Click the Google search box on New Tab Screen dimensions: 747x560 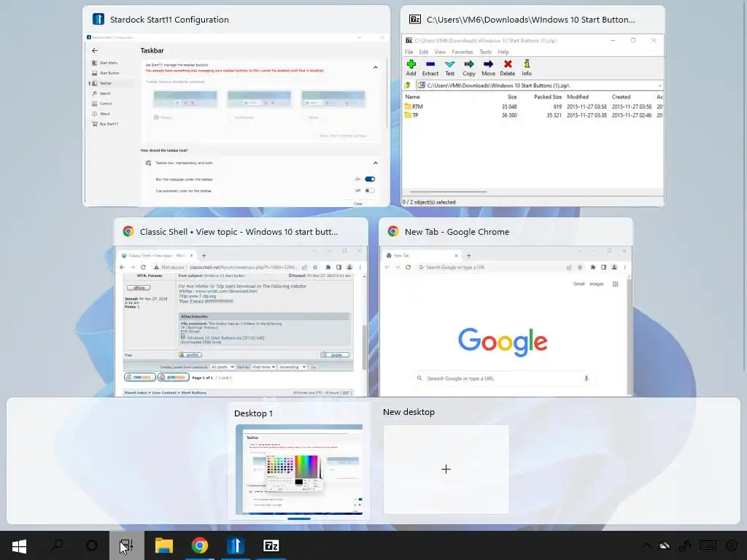tap(503, 378)
